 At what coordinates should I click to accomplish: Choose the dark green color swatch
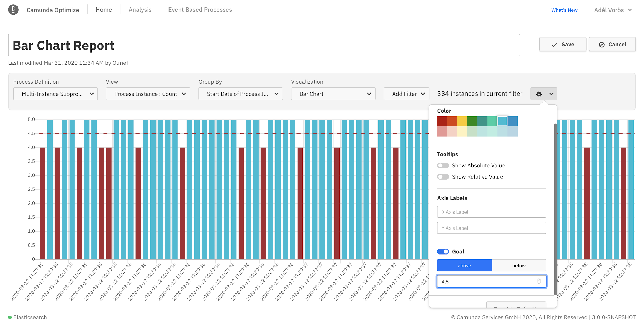(x=472, y=121)
